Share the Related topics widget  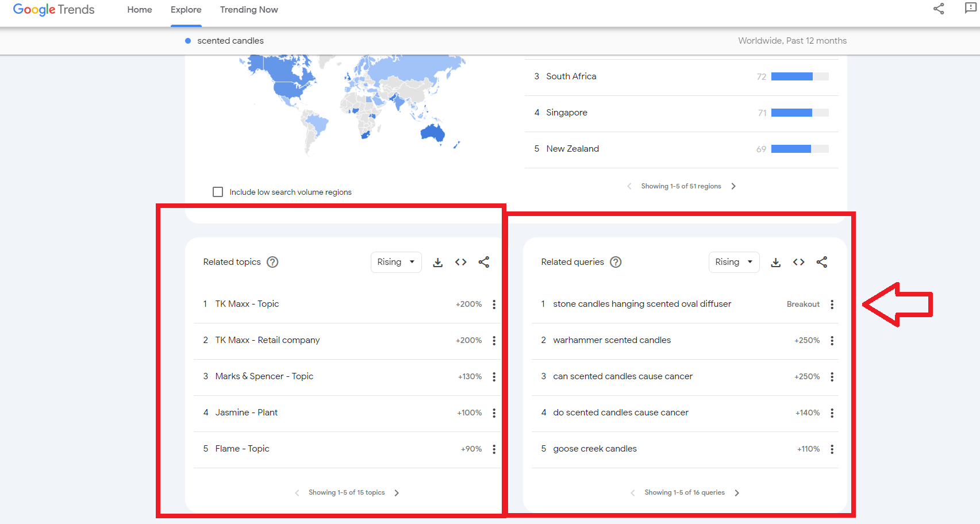pos(484,262)
